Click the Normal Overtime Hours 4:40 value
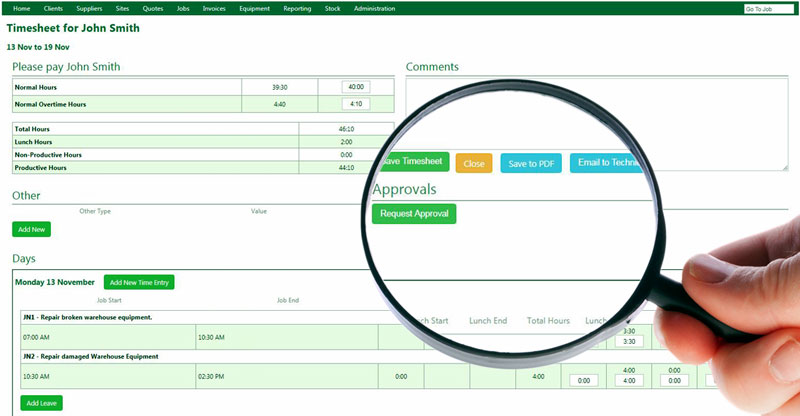Viewport: 800px width, 416px height. pyautogui.click(x=280, y=104)
